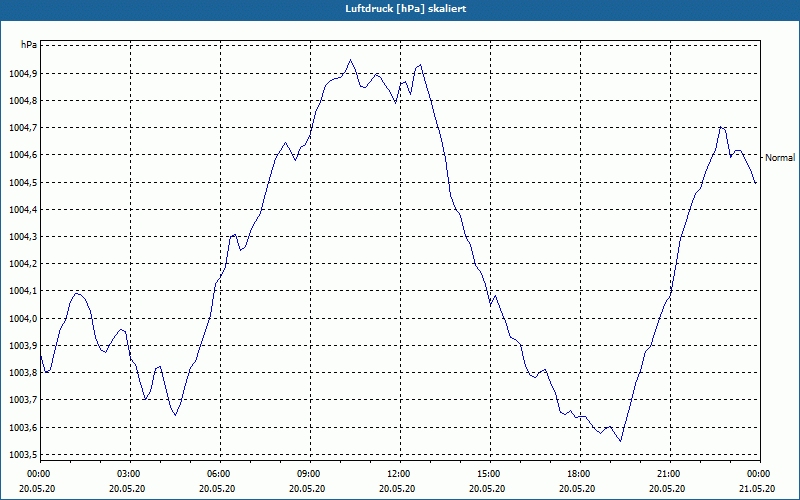Click the 18:00 time label
Image resolution: width=800 pixels, height=500 pixels.
[x=580, y=474]
